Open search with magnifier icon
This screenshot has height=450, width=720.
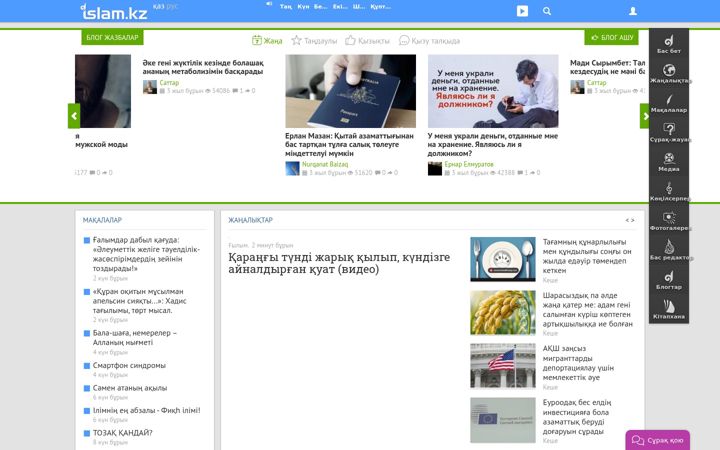point(546,11)
